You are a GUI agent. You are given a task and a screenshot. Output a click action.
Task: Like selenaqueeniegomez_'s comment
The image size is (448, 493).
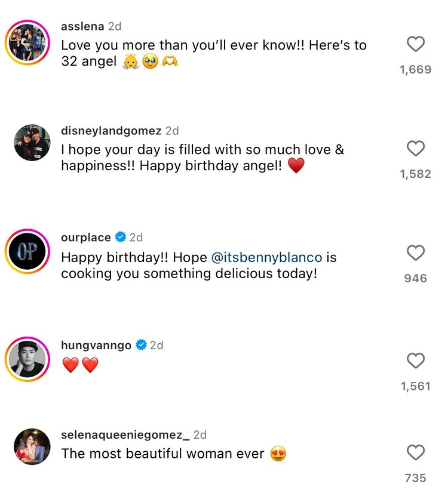pyautogui.click(x=416, y=453)
